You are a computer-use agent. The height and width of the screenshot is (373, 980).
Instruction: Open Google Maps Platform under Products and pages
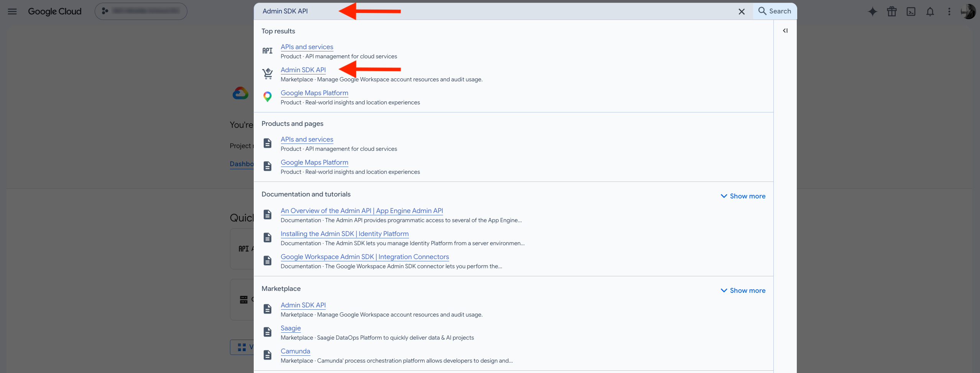314,162
